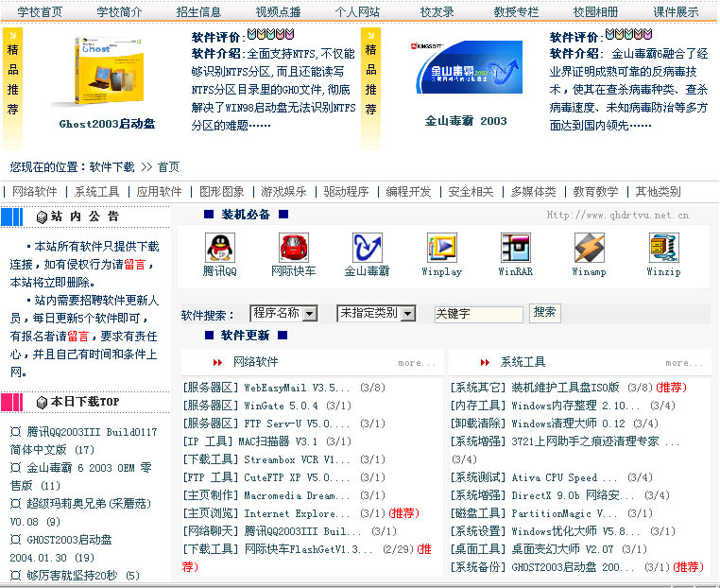The height and width of the screenshot is (588, 720).
Task: Open 个人网站 menu item
Action: [358, 12]
